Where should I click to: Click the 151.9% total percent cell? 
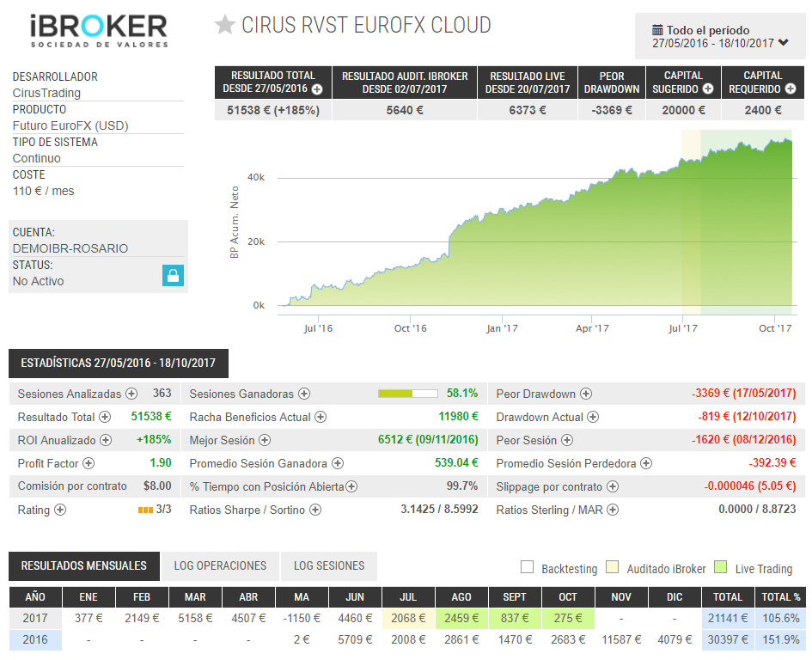pos(780,639)
